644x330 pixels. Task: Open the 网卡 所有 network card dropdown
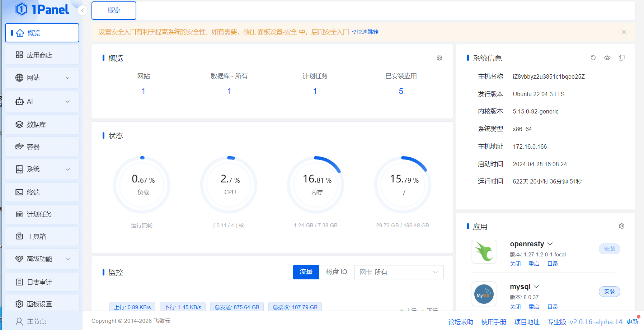(399, 272)
